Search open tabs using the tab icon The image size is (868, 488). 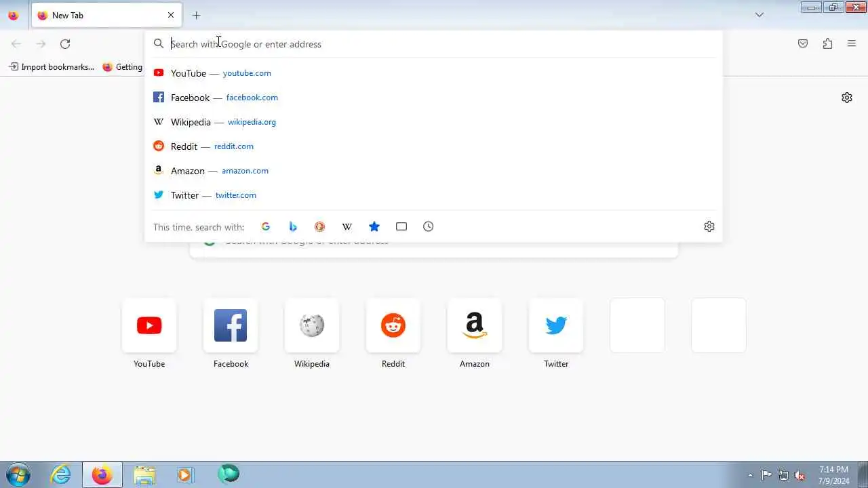click(x=401, y=226)
